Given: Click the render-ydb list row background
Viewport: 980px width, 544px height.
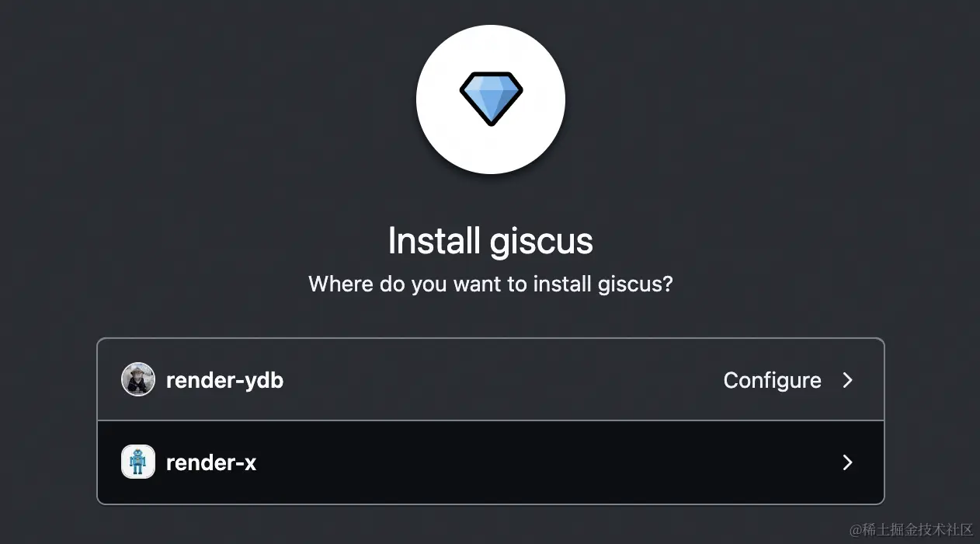Looking at the screenshot, I should click(x=491, y=380).
